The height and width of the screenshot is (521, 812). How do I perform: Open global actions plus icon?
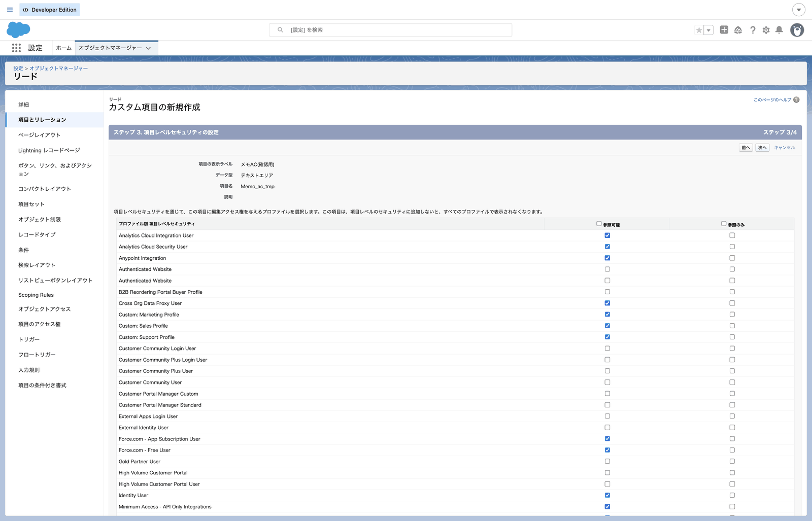coord(724,30)
